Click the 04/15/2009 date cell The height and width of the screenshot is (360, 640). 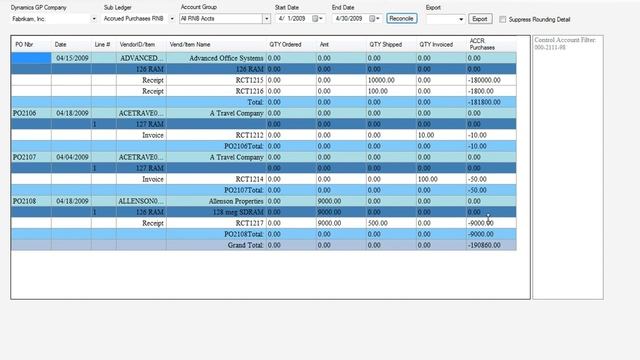coord(71,58)
